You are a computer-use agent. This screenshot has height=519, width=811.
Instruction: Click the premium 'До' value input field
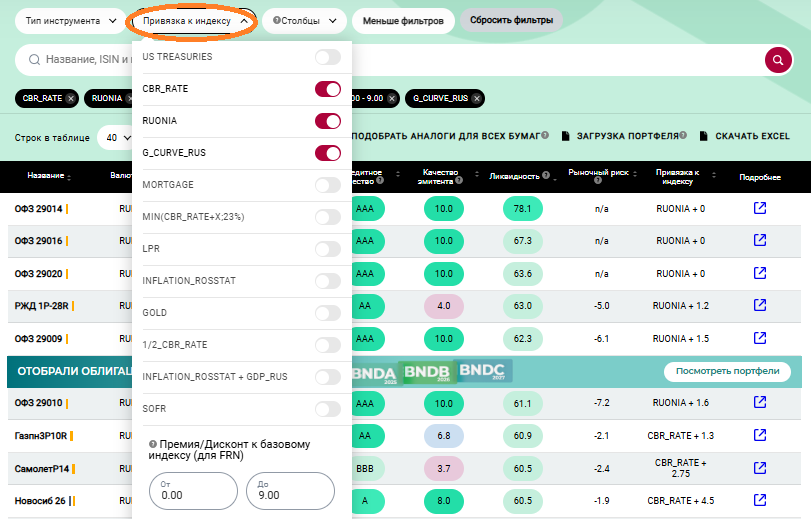coord(289,491)
